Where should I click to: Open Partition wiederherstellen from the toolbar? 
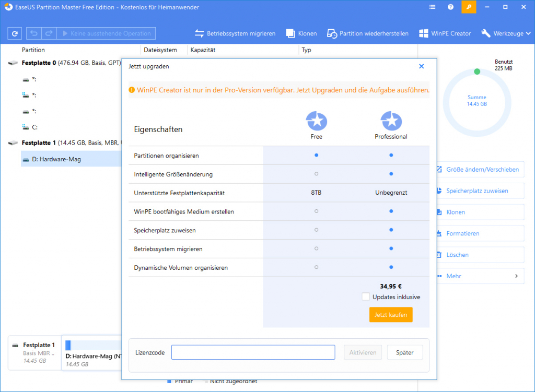click(x=332, y=33)
